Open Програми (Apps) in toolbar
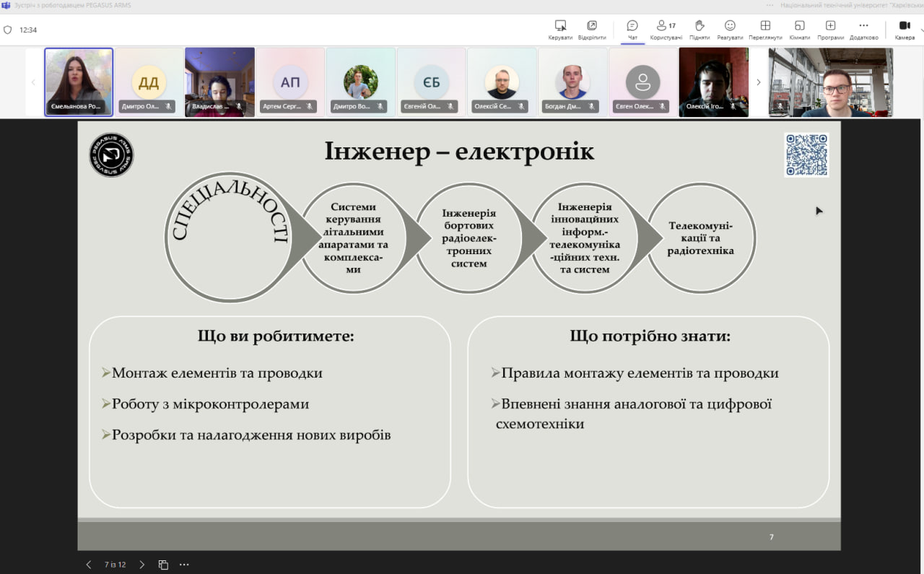This screenshot has height=574, width=924. (x=830, y=29)
